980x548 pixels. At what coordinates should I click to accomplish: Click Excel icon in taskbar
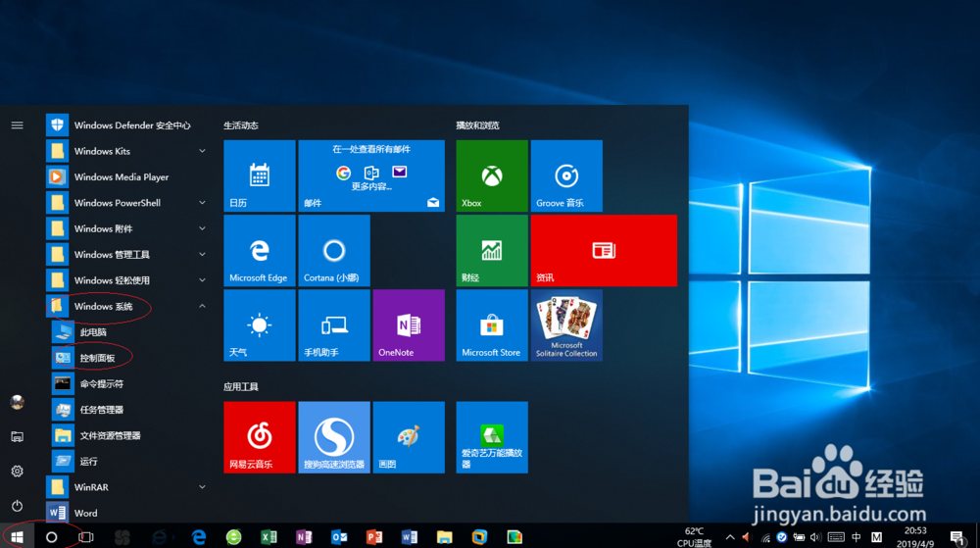tap(269, 537)
